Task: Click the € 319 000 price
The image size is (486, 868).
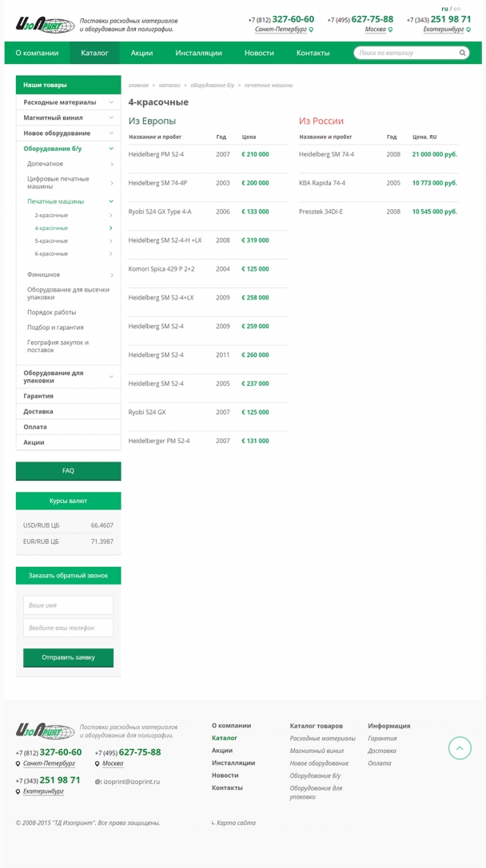Action: coord(256,240)
